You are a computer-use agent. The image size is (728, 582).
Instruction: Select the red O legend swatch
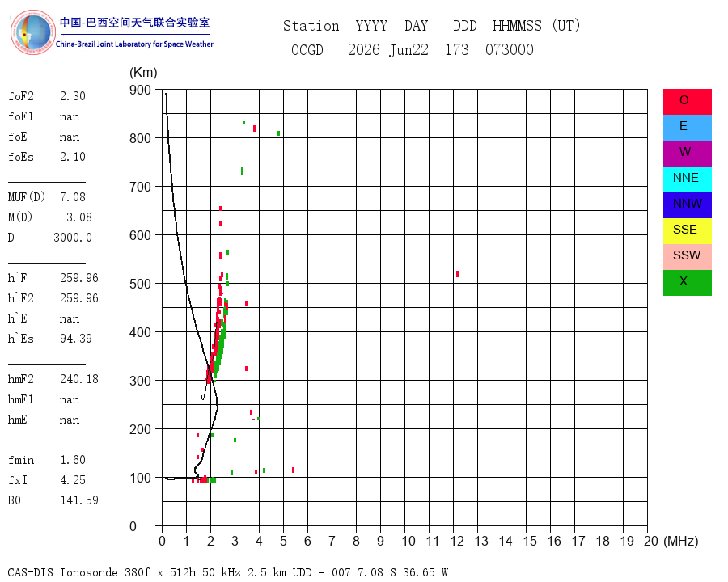click(x=687, y=102)
